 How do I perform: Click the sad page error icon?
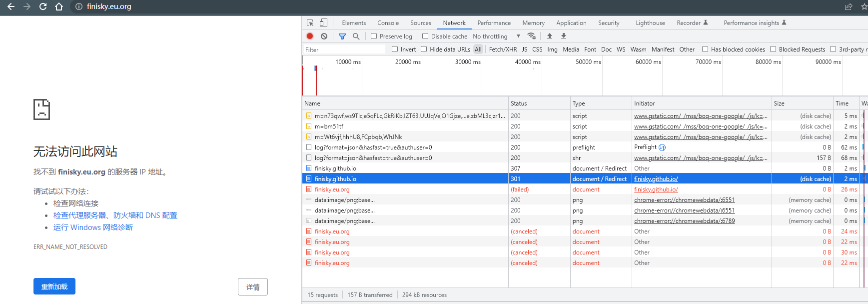click(x=42, y=109)
